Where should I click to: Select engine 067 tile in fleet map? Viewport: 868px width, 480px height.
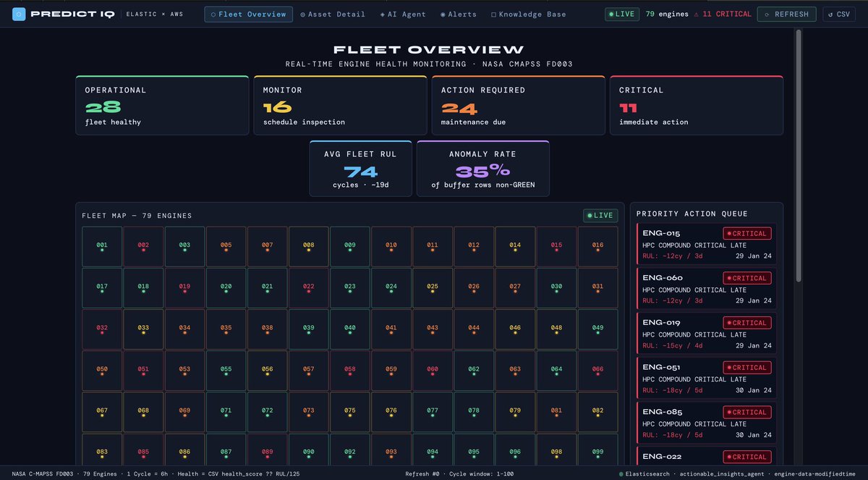tap(102, 412)
